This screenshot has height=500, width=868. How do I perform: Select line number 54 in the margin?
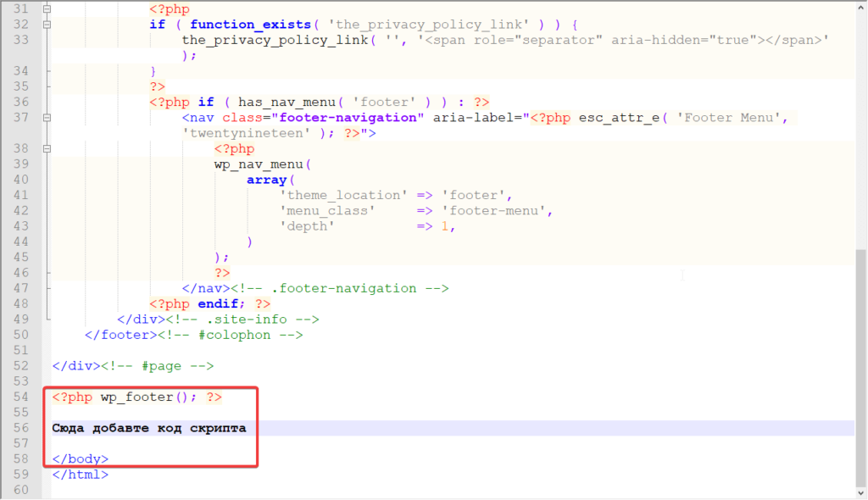(21, 397)
